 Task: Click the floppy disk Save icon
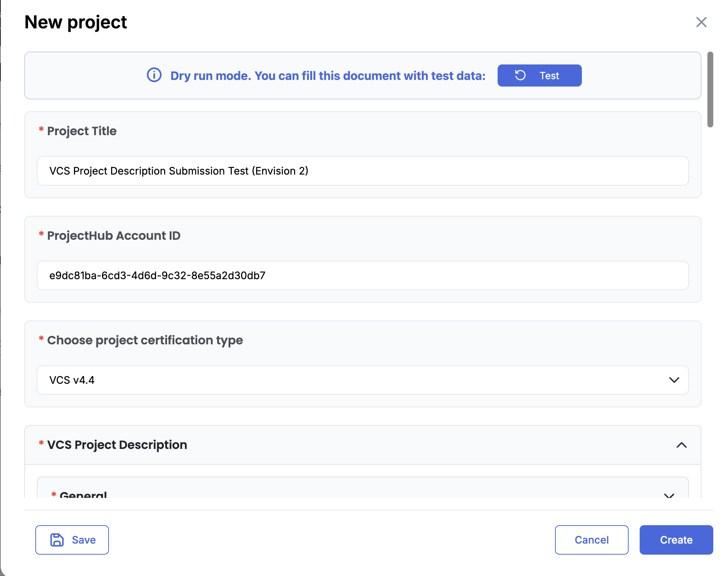coord(57,540)
